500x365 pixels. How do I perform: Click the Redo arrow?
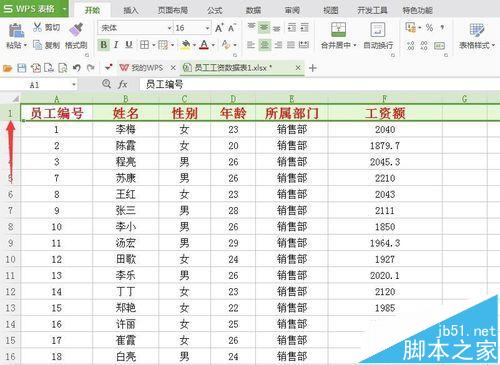point(91,68)
